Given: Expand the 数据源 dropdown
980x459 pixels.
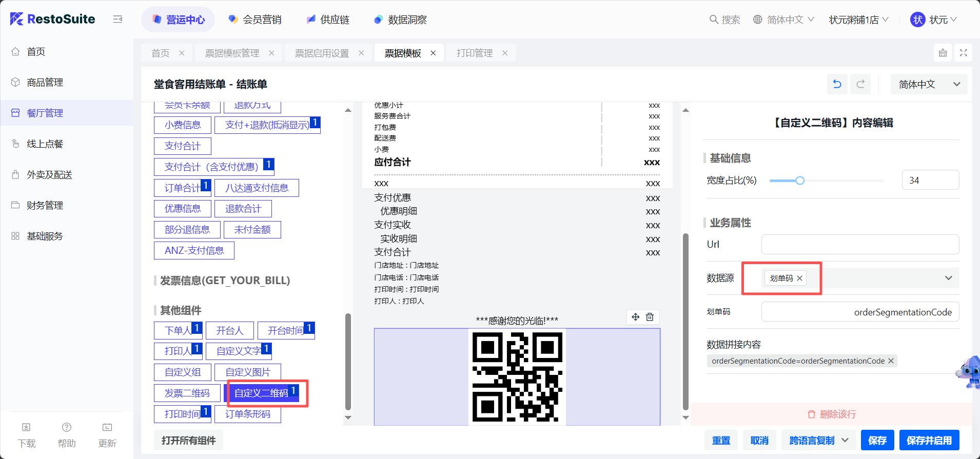Looking at the screenshot, I should click(948, 278).
